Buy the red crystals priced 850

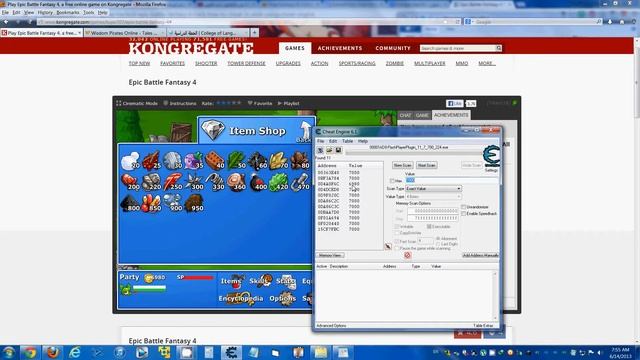click(x=152, y=203)
